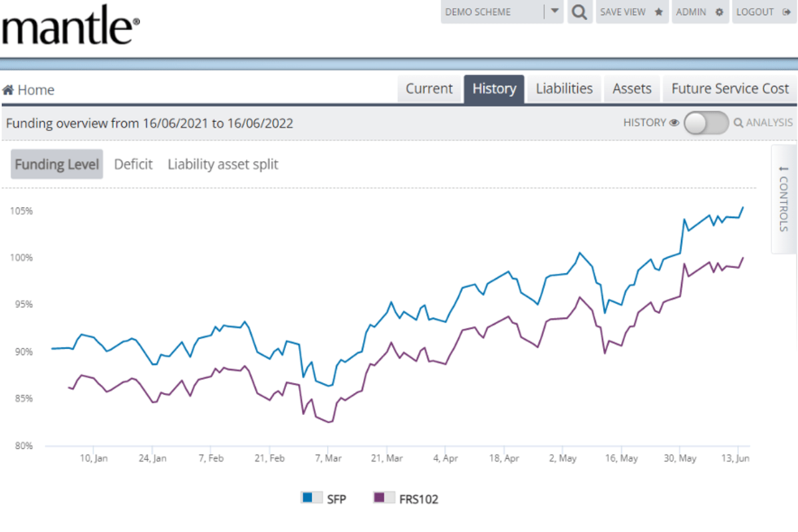Viewport: 798px width, 532px height.
Task: Click the SFP line peak near 13 Jun
Action: [742, 207]
